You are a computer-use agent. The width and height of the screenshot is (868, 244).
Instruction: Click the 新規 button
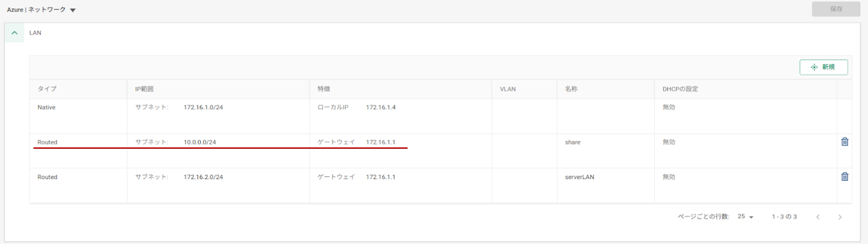click(x=824, y=67)
